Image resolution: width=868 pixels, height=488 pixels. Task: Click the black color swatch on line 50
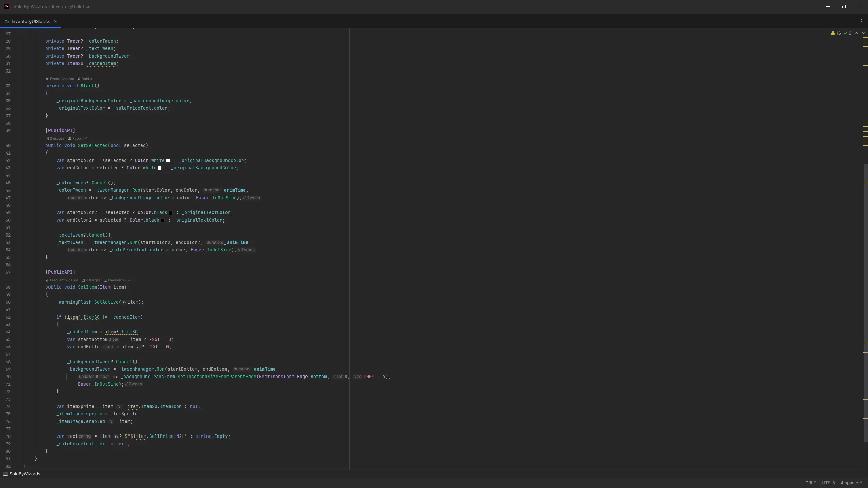point(162,220)
